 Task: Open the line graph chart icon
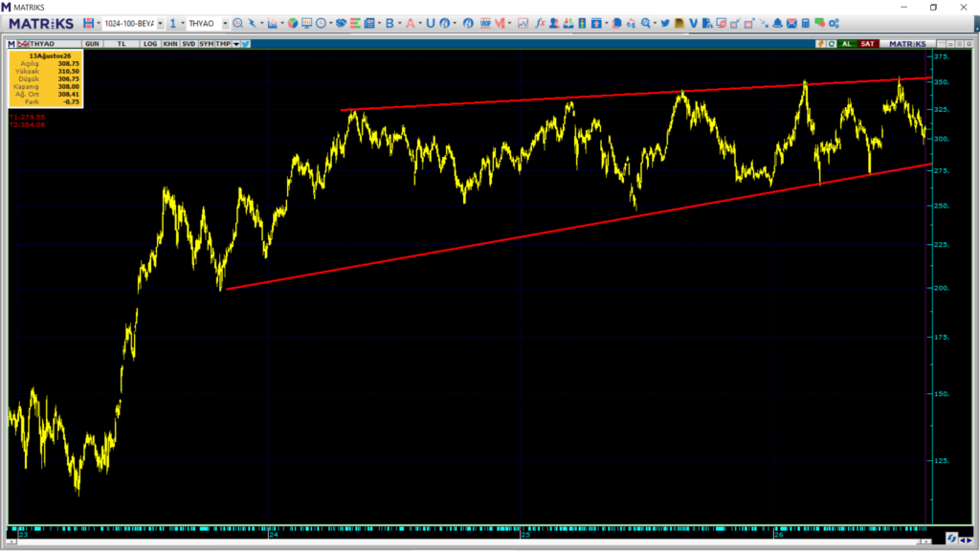point(523,23)
